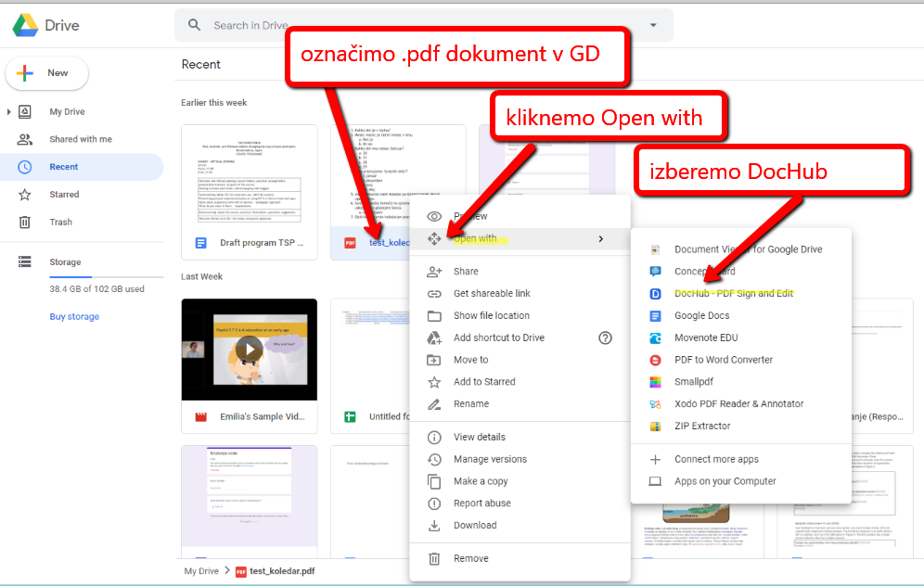Expand the Open with submenu arrow

coord(600,238)
